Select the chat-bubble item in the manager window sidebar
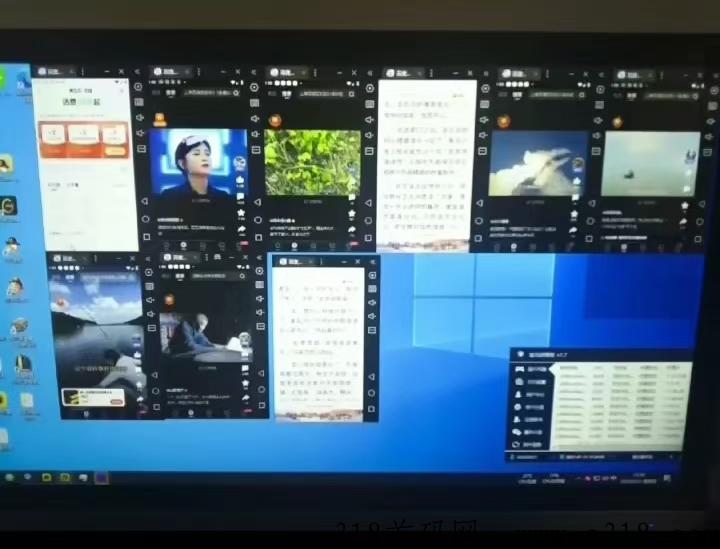 click(517, 432)
